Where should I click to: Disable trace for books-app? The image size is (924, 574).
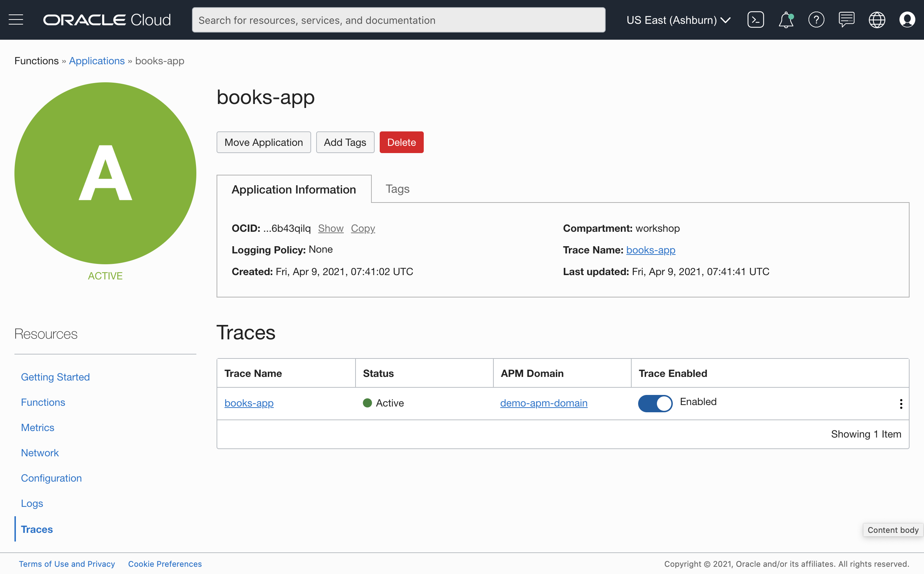pyautogui.click(x=655, y=404)
